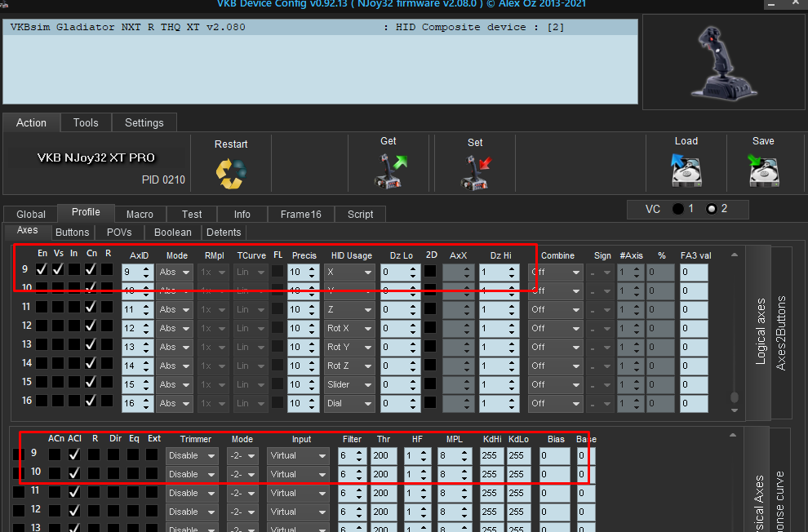Open HID Usage dropdown showing Dial
Viewport: 808px width, 532px height.
(349, 403)
